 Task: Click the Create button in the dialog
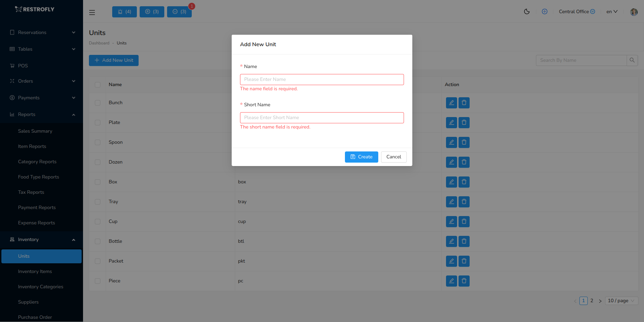coord(361,157)
